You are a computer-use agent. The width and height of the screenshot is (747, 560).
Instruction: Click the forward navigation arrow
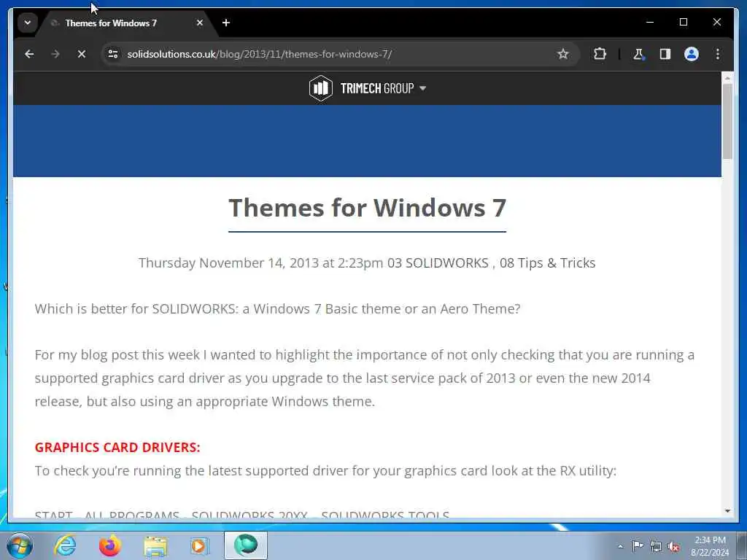[x=55, y=54]
